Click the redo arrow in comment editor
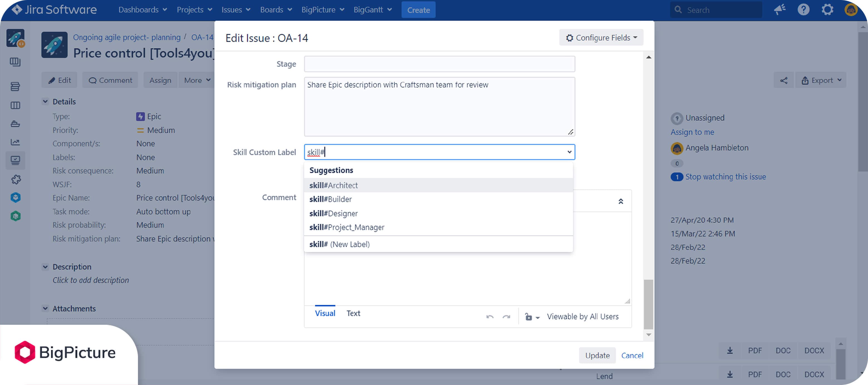 506,317
